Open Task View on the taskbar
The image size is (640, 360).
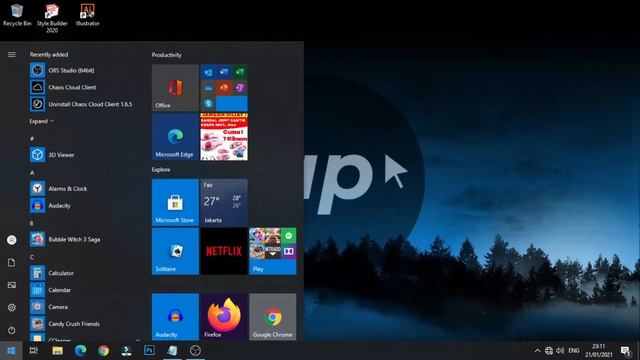[34, 351]
